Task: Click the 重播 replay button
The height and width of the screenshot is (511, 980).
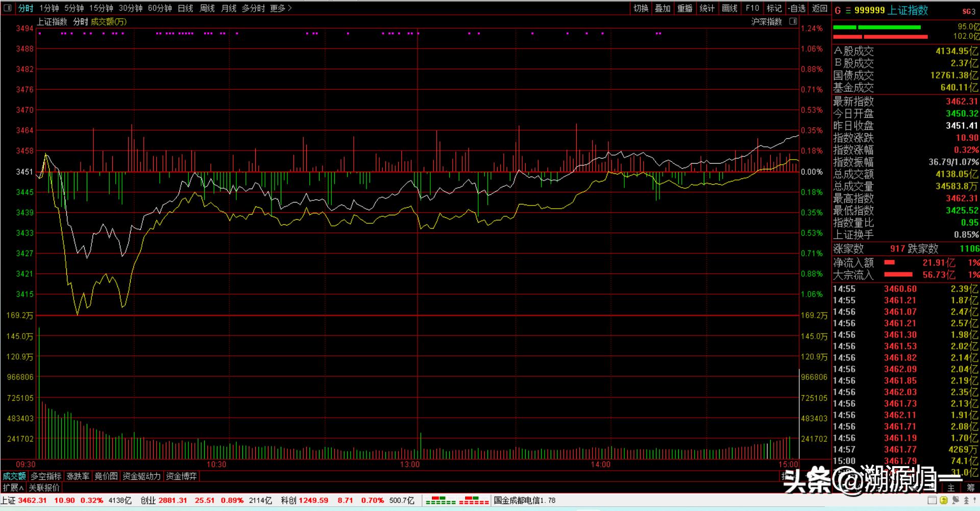Action: (x=684, y=8)
